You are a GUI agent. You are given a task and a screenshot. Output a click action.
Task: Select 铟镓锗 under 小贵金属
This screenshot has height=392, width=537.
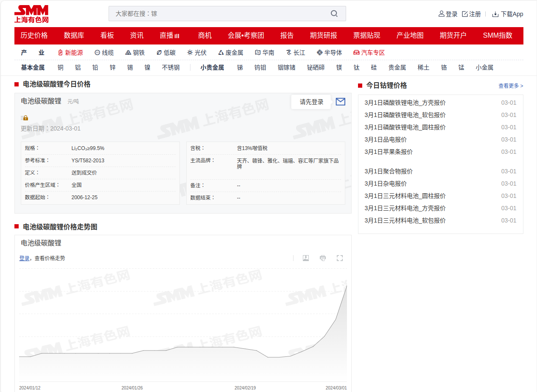[x=287, y=67]
